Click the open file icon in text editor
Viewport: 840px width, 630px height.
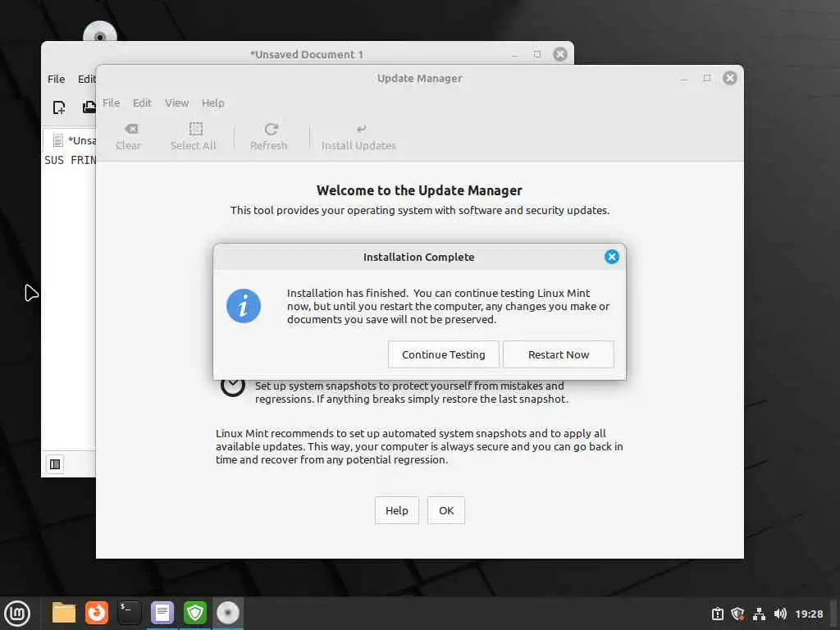point(89,107)
